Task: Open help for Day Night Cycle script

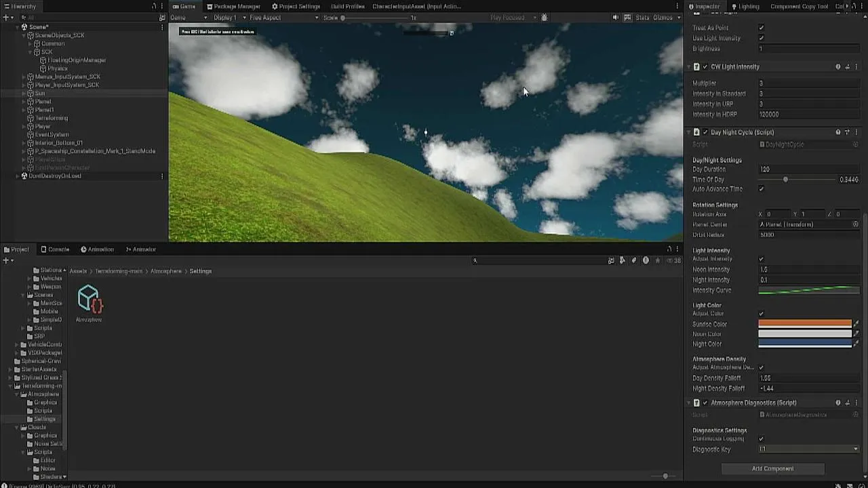Action: 838,132
